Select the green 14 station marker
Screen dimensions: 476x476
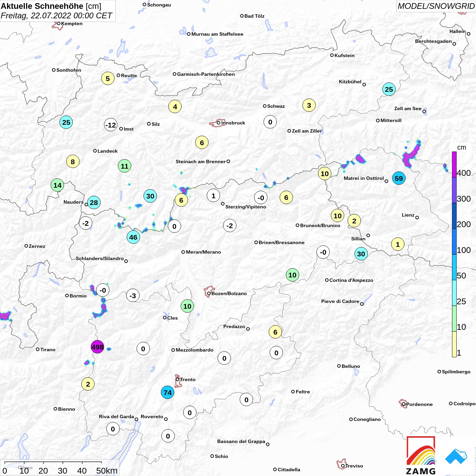pyautogui.click(x=57, y=185)
